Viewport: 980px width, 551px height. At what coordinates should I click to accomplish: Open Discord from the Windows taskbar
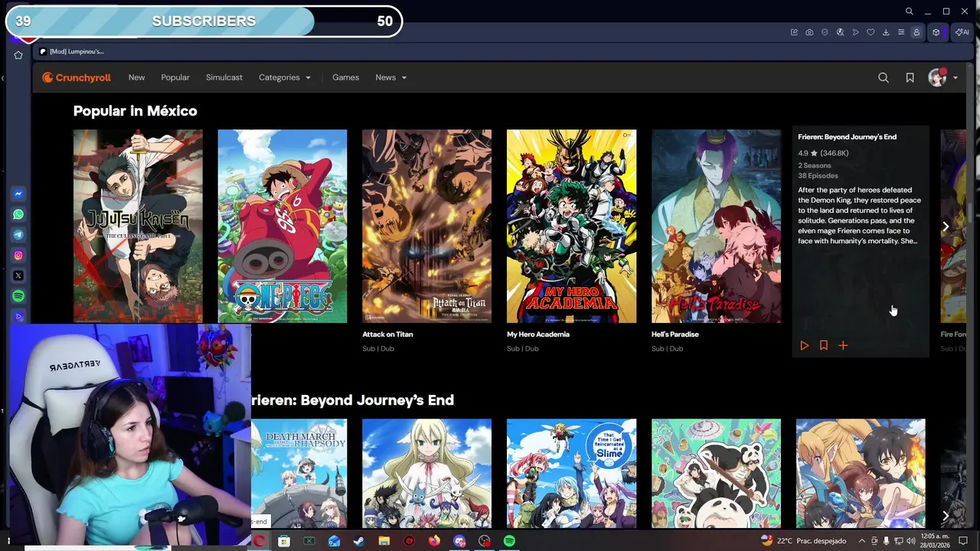tap(459, 542)
